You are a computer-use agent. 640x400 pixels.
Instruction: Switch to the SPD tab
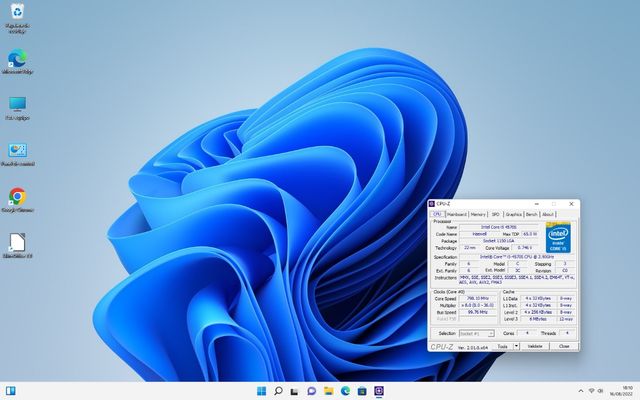(x=496, y=214)
